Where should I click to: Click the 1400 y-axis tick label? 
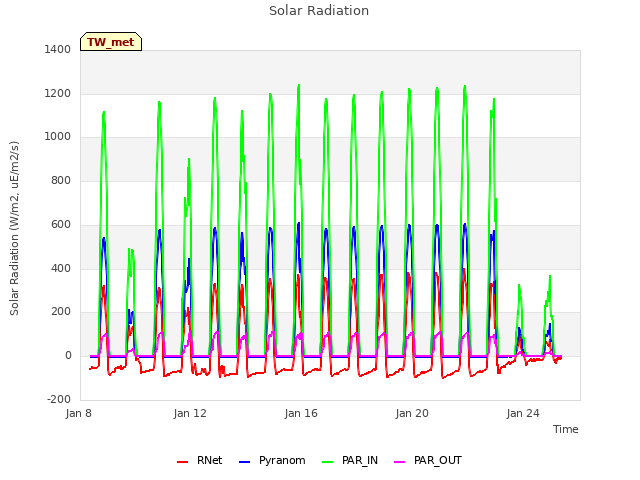pyautogui.click(x=58, y=49)
